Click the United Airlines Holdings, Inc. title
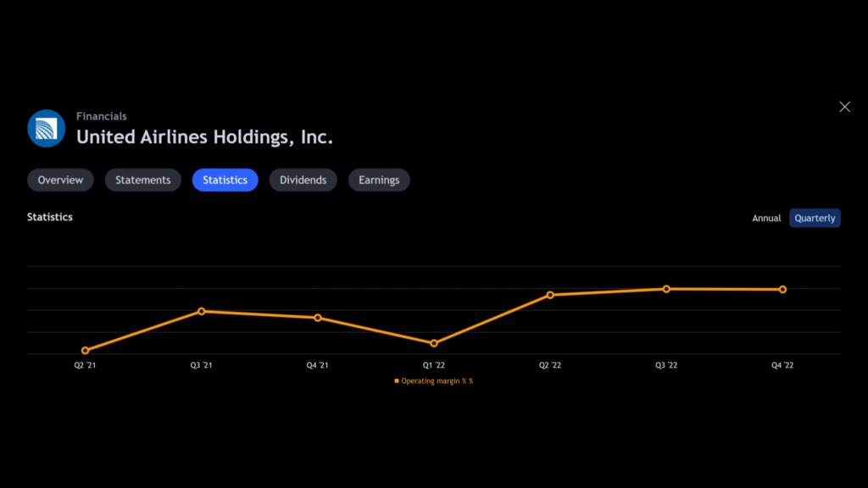Image resolution: width=868 pixels, height=488 pixels. coord(204,136)
